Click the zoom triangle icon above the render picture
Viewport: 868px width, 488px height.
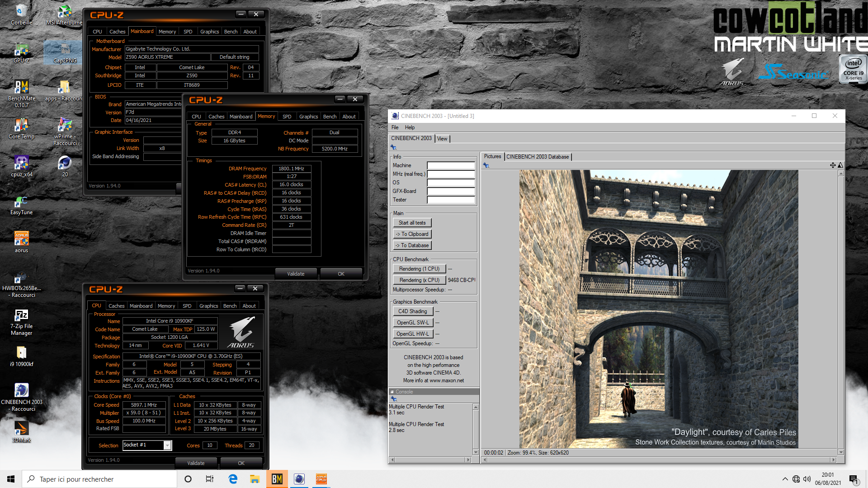point(840,165)
